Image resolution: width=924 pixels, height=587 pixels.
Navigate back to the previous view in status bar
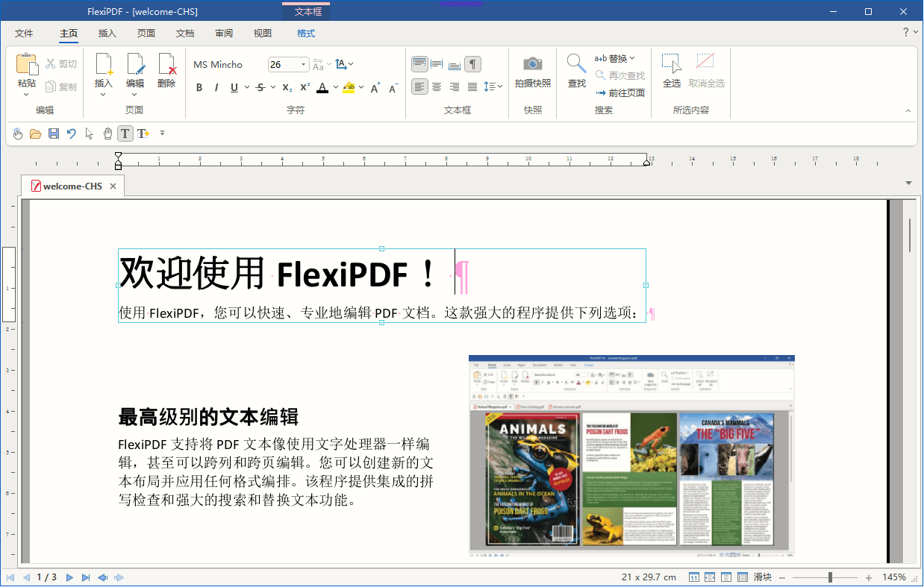[102, 577]
